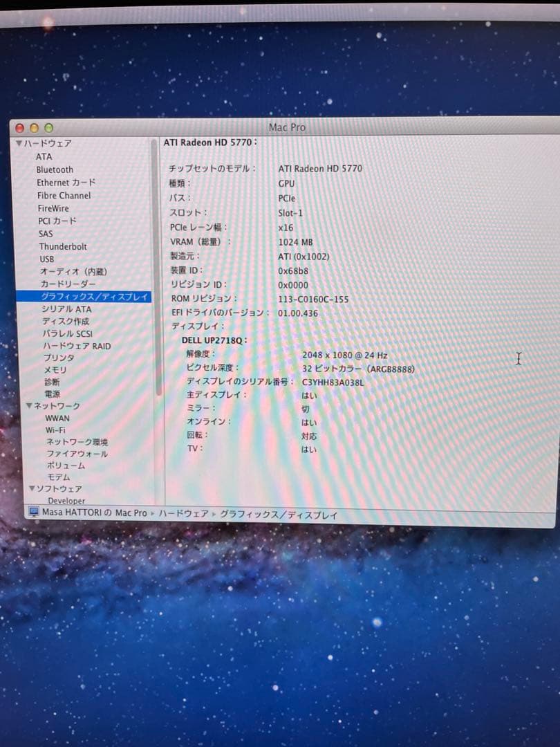
Task: Collapse the ハードウェア section
Action: [x=19, y=143]
